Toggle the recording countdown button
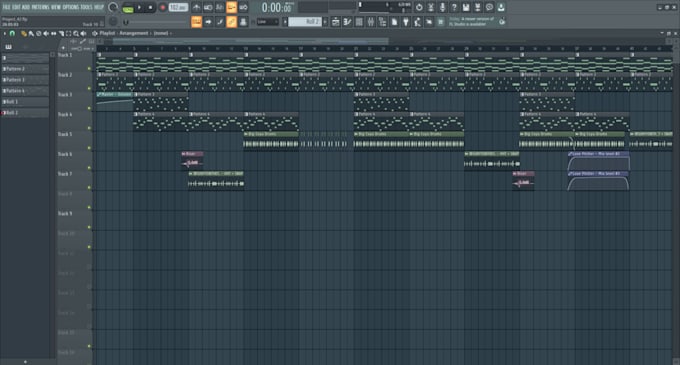Image resolution: width=680 pixels, height=365 pixels. (220, 7)
